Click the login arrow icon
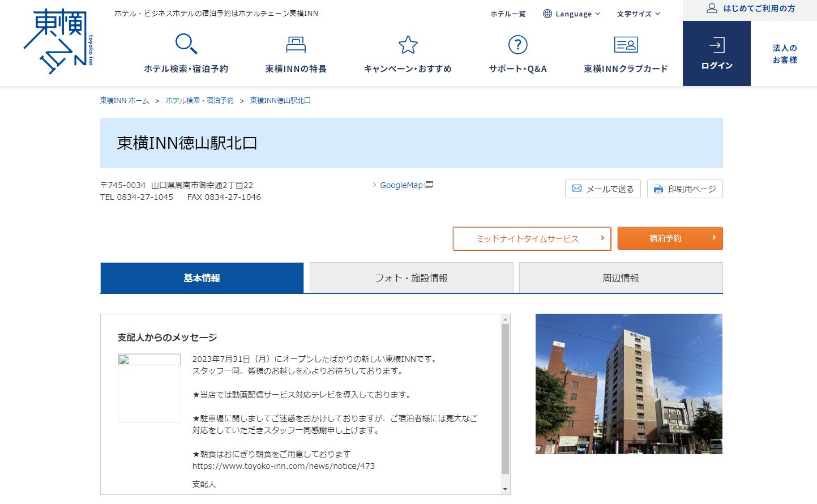This screenshot has width=817, height=504. (x=716, y=45)
